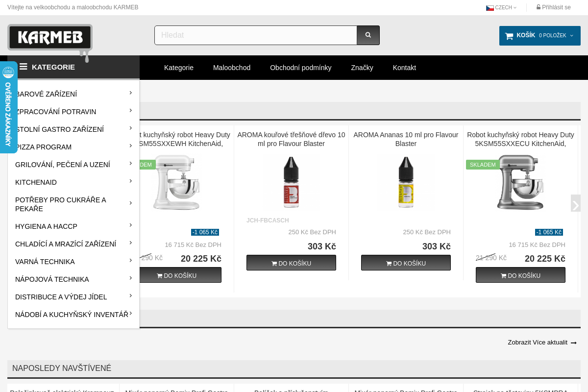Click the Zobrazit Více aktualit arrow link

point(542,343)
